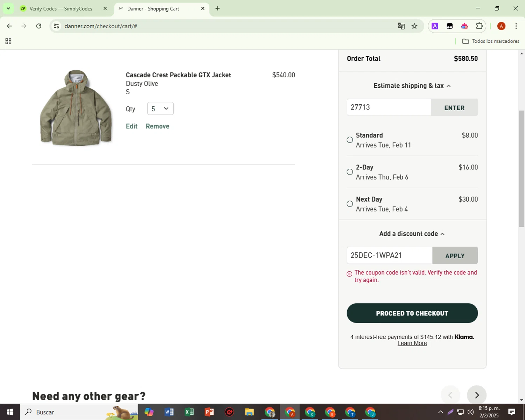
Task: Open the pink robot extension icon
Action: click(x=464, y=26)
